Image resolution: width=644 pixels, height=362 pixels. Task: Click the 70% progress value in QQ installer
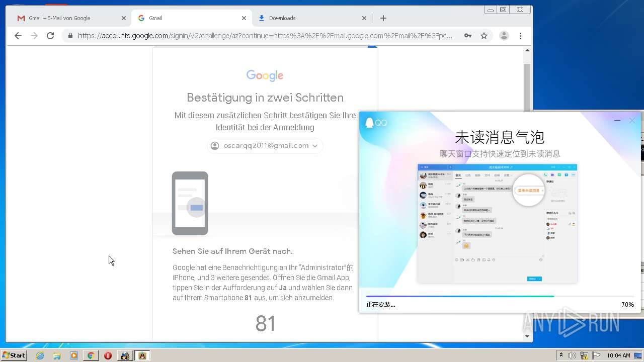point(627,305)
